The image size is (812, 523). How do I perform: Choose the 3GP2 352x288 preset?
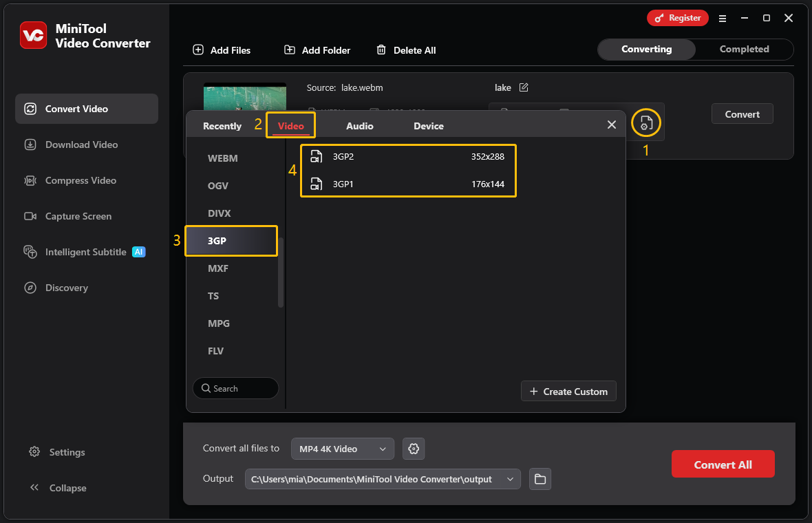pos(408,156)
